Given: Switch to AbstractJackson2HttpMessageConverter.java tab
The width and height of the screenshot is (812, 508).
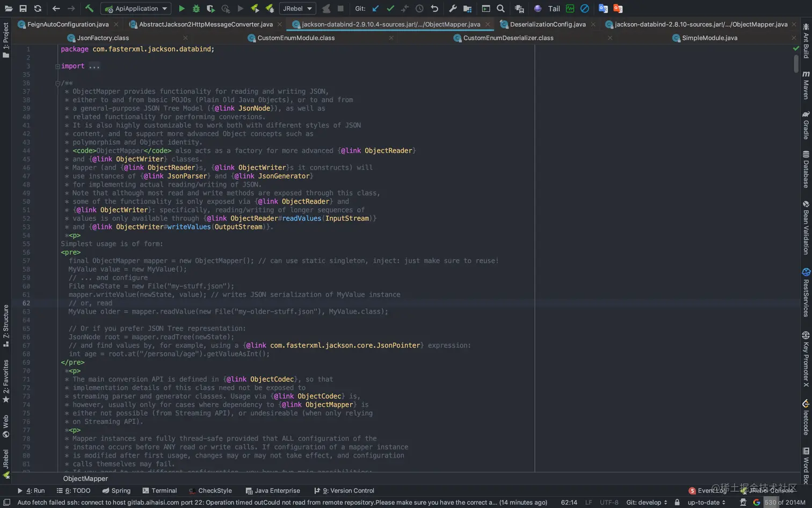Looking at the screenshot, I should click(x=206, y=24).
